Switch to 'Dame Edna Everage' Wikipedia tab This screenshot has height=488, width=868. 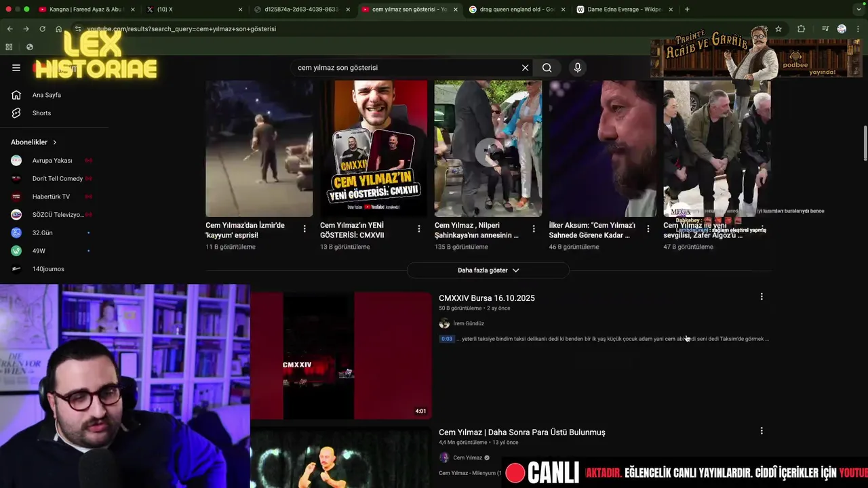(625, 9)
